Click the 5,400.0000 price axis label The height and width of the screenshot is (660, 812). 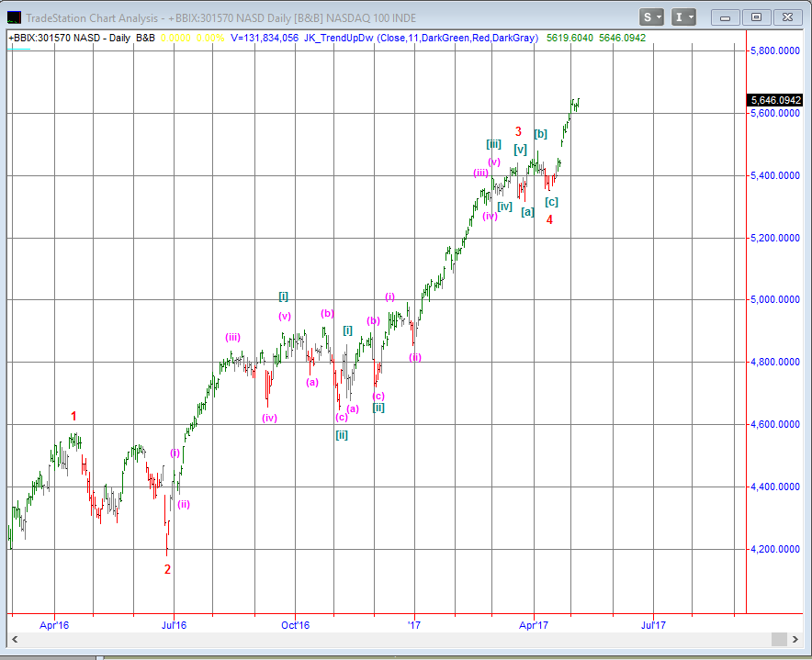tap(775, 175)
